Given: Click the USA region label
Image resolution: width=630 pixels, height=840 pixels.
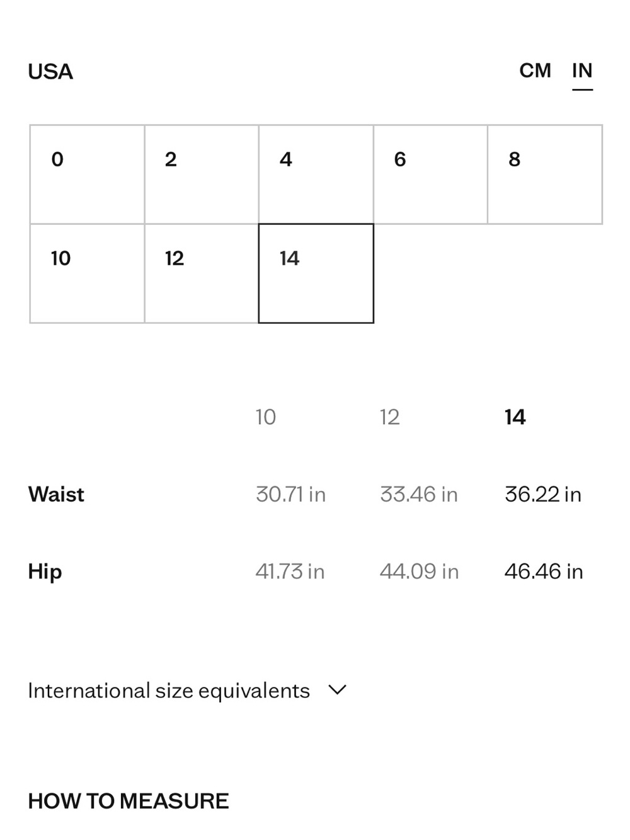Looking at the screenshot, I should point(50,72).
